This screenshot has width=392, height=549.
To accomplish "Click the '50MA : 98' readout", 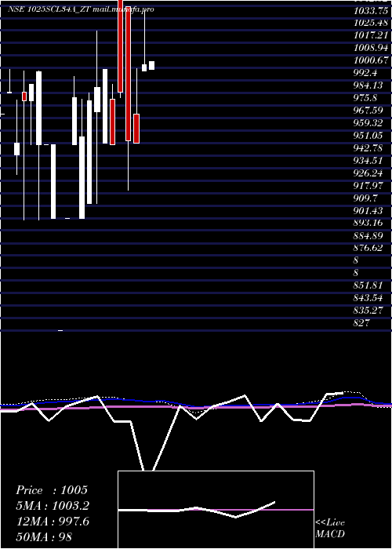I will [44, 536].
